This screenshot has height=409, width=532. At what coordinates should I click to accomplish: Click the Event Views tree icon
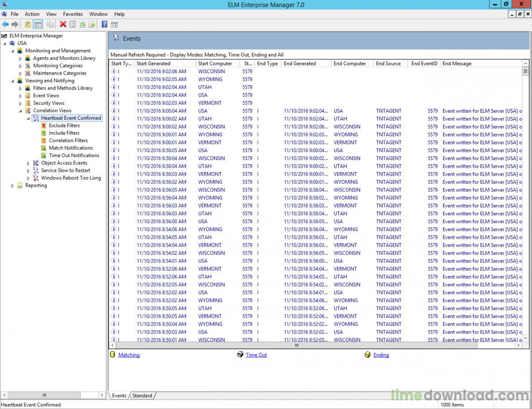tap(28, 95)
